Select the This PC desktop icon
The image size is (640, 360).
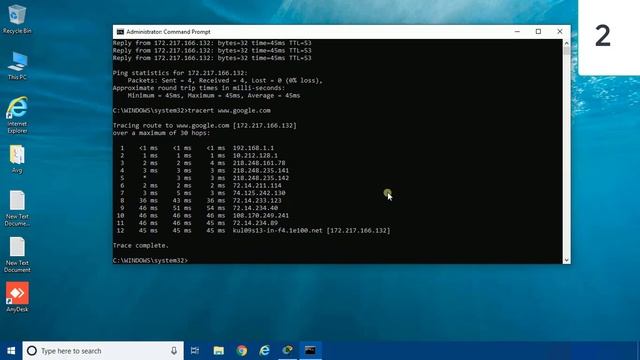[17, 65]
